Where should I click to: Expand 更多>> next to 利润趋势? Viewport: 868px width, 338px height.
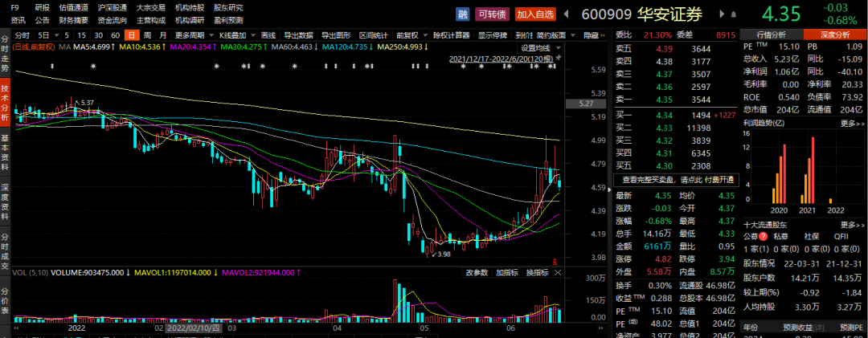click(852, 123)
